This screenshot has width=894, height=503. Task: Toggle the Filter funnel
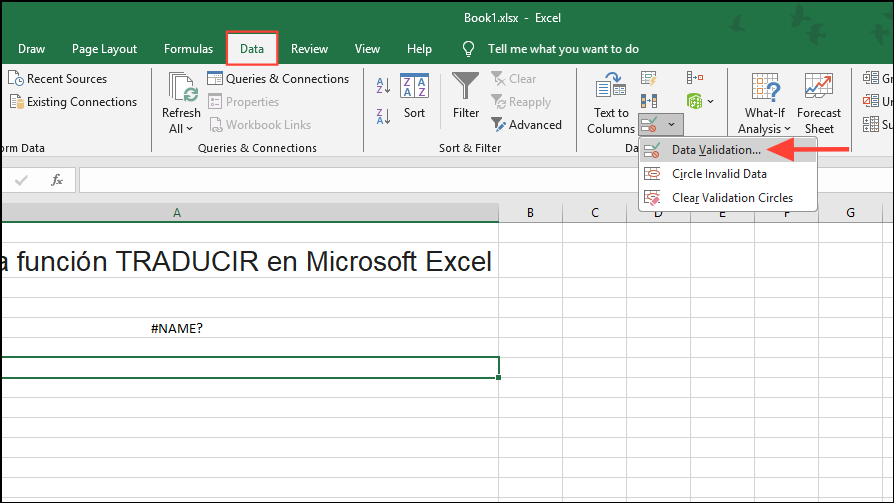pos(466,96)
